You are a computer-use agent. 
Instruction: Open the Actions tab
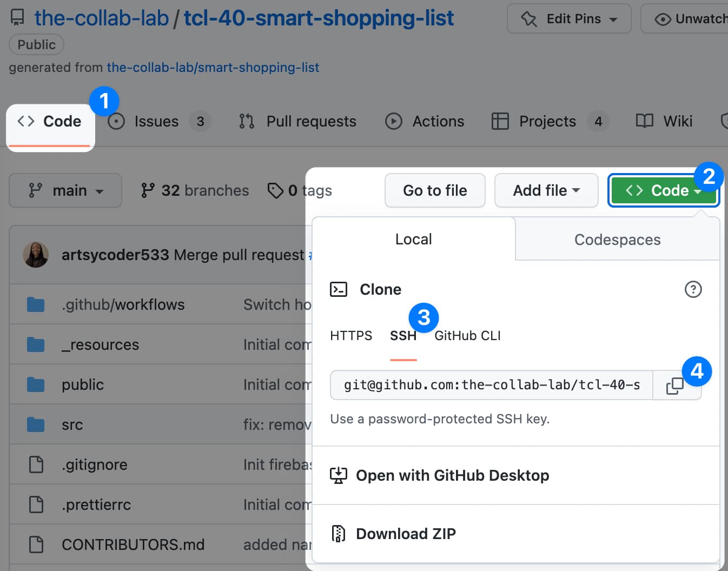click(425, 122)
